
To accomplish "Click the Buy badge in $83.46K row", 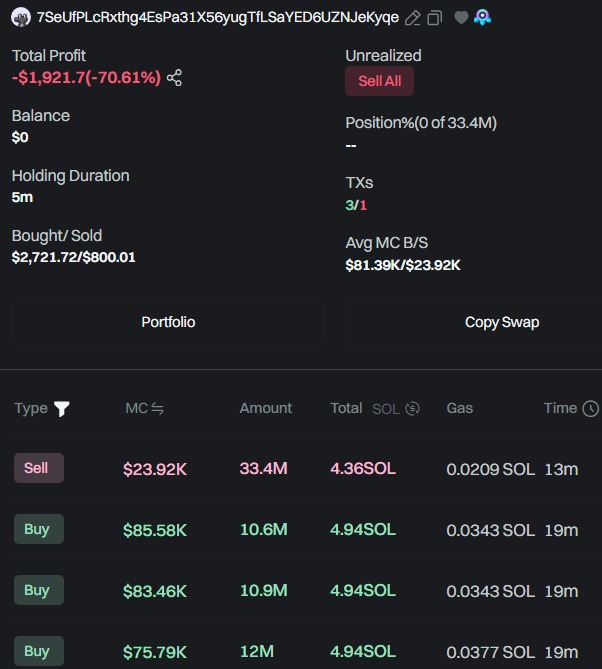I will pos(39,590).
